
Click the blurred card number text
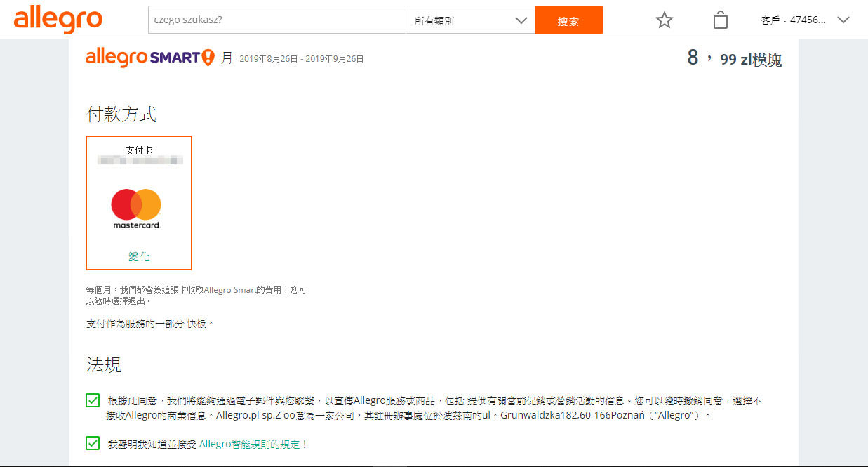(140, 161)
